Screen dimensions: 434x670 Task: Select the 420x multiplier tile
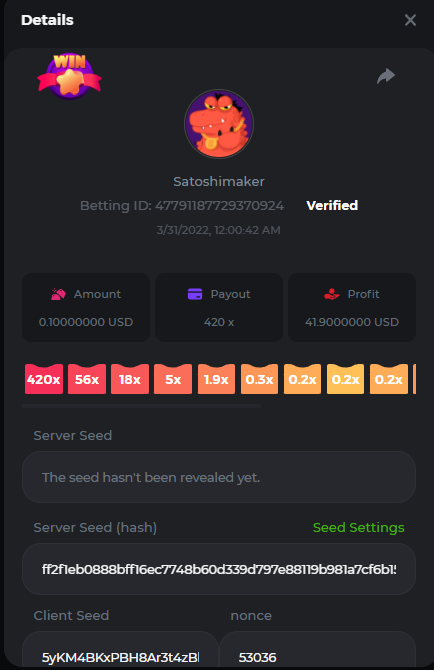(x=44, y=379)
